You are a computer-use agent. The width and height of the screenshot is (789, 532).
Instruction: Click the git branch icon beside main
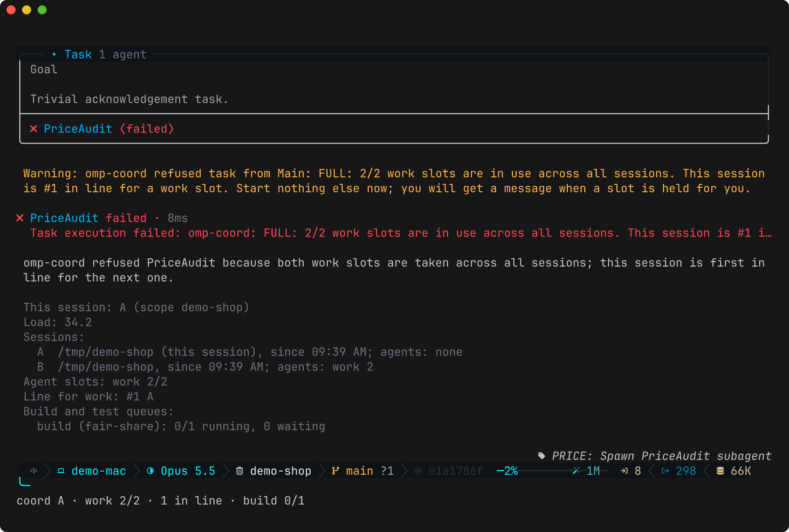point(335,471)
